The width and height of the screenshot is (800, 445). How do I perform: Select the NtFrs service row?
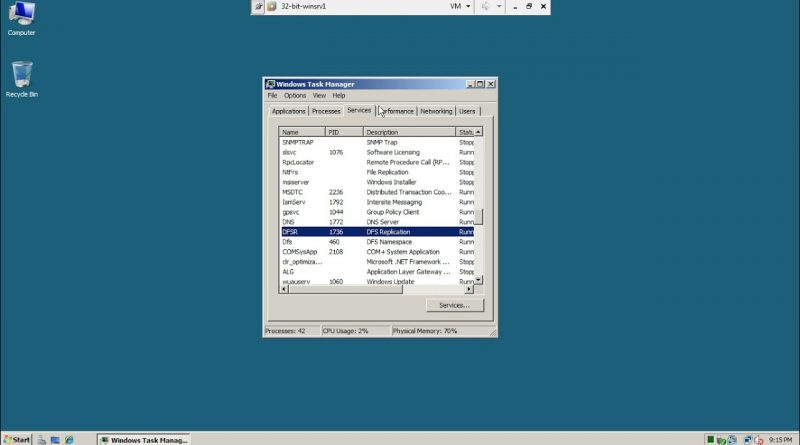[377, 172]
